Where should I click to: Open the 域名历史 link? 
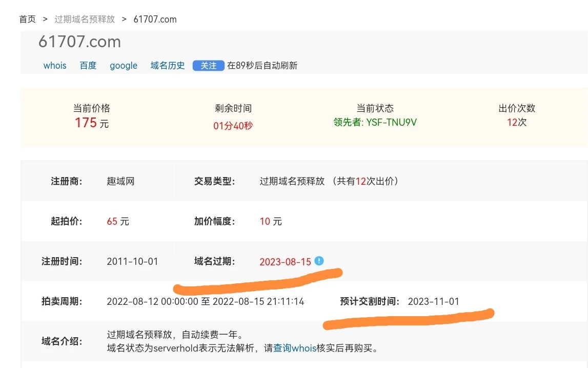pos(168,66)
